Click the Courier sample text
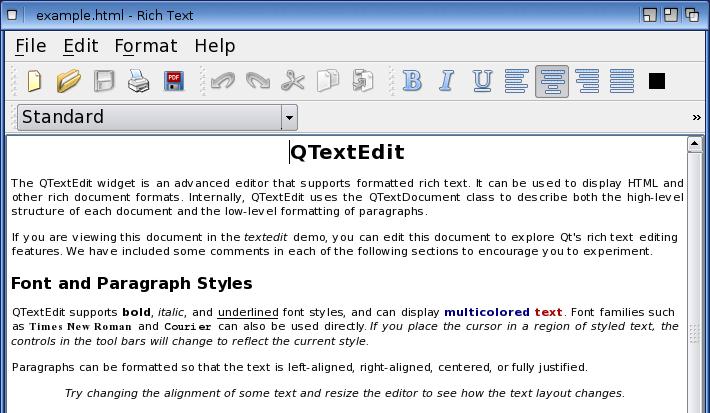This screenshot has width=710, height=413. click(x=187, y=327)
